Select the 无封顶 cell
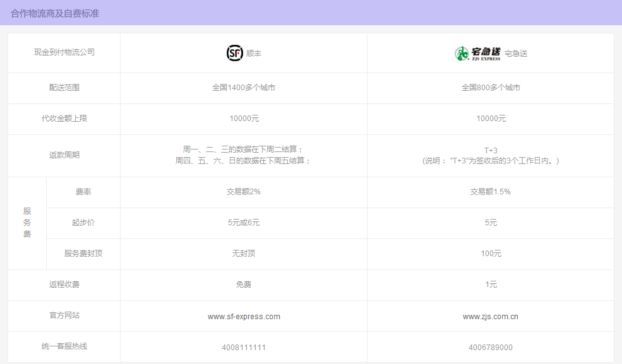This screenshot has height=364, width=622. tap(244, 254)
